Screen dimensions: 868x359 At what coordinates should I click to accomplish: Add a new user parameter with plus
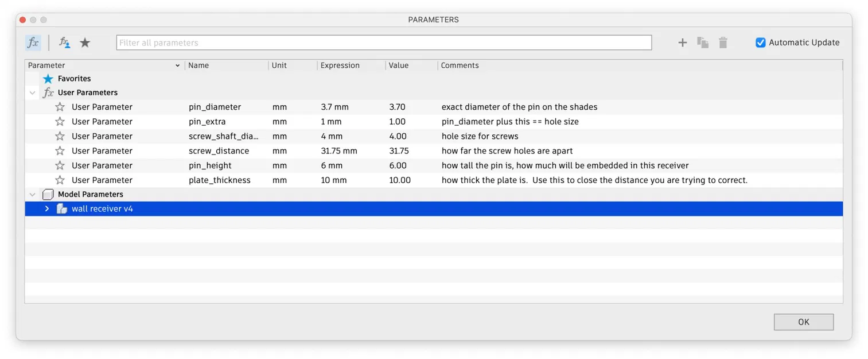pos(682,43)
